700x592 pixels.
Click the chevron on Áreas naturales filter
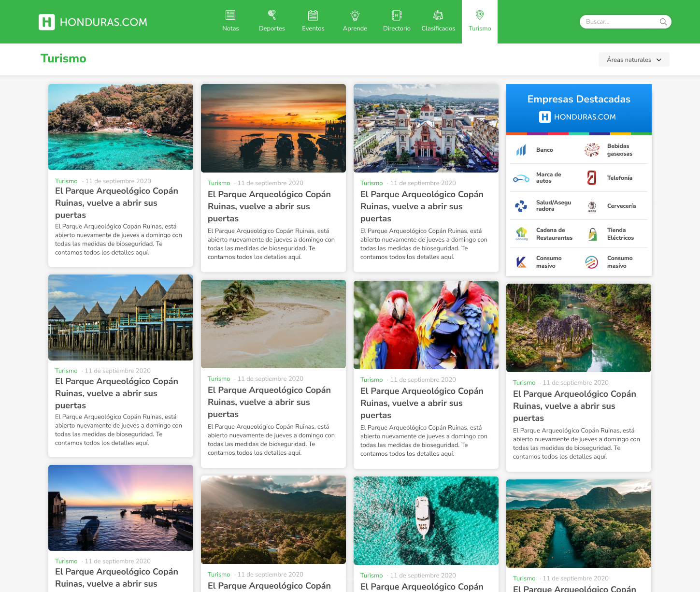[x=659, y=60]
